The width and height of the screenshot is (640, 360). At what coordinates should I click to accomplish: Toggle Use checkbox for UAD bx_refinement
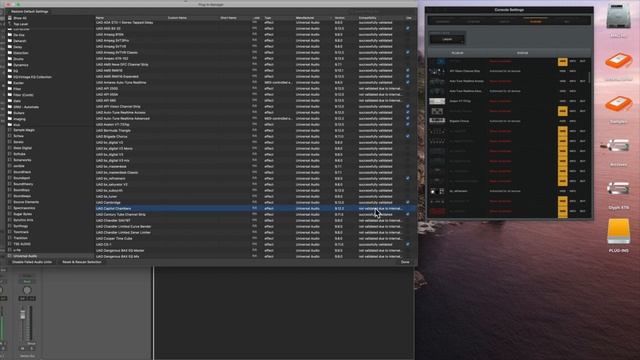tap(407, 178)
